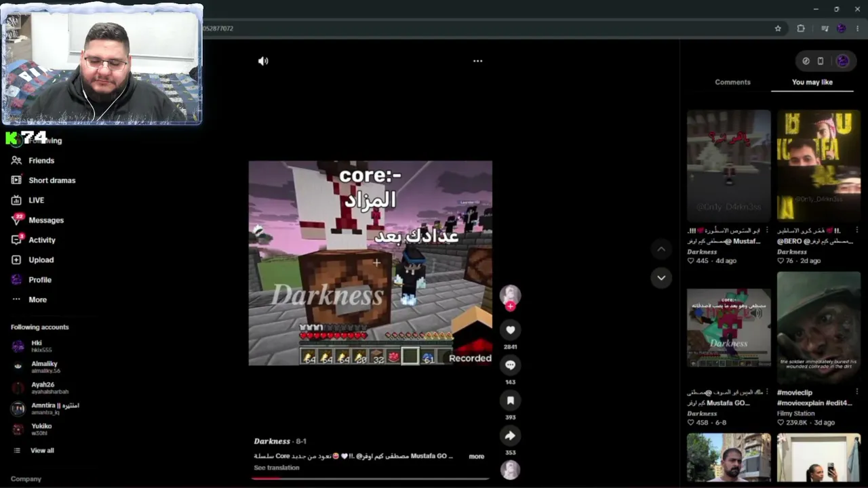Open comments via the speech bubble icon

click(x=510, y=365)
